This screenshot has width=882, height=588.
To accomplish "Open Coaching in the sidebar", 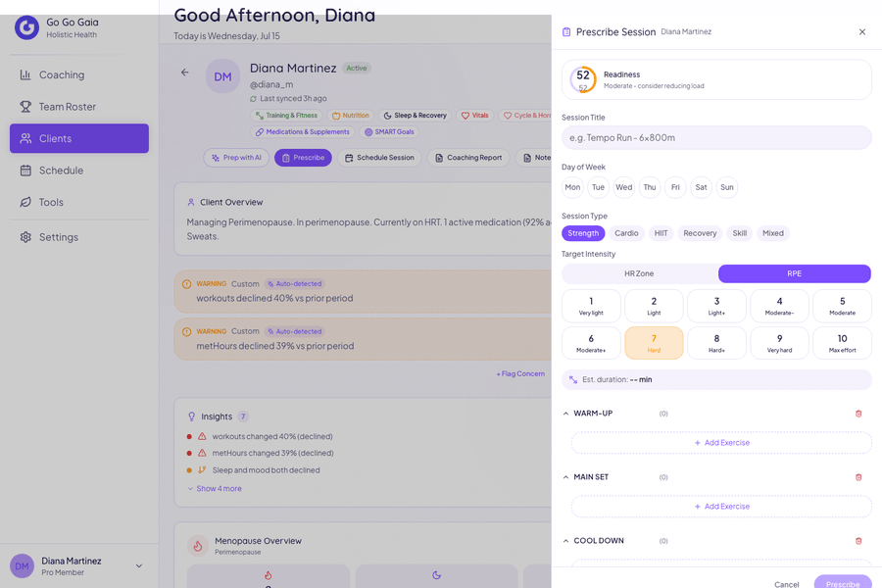I will coord(79,74).
